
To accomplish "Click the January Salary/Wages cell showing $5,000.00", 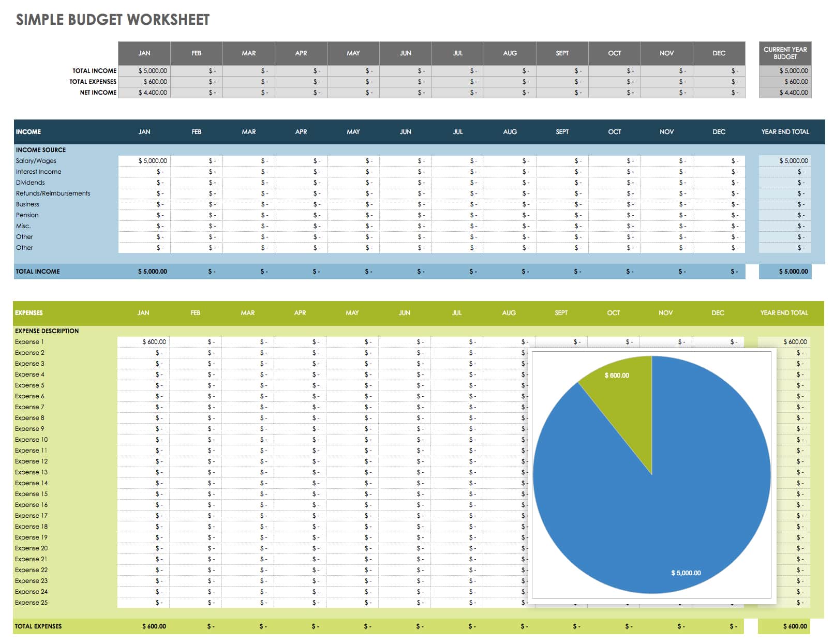I will [144, 161].
